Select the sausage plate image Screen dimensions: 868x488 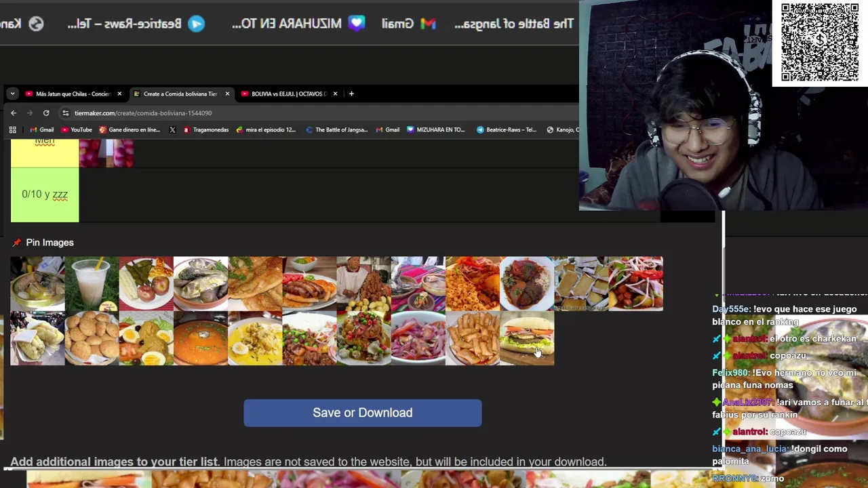(309, 283)
